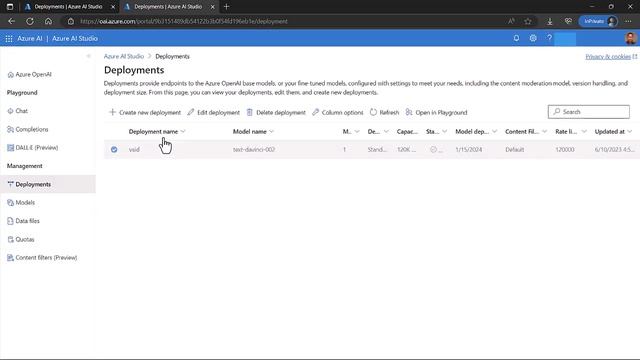Click the Default content filter cell
Screen dimensions: 640x360
coord(514,149)
